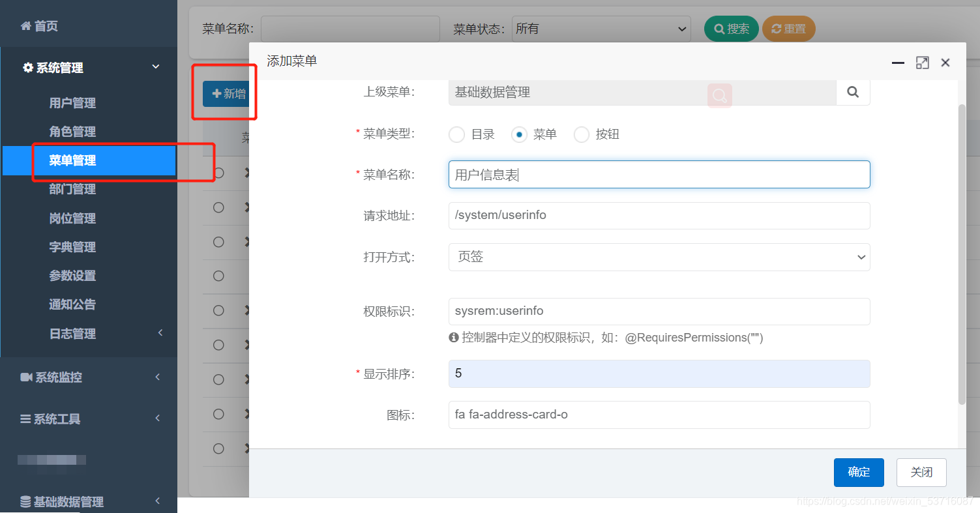This screenshot has height=513, width=980.
Task: Click the dialog 菜单名称 field with 用户信息表
Action: pos(659,175)
